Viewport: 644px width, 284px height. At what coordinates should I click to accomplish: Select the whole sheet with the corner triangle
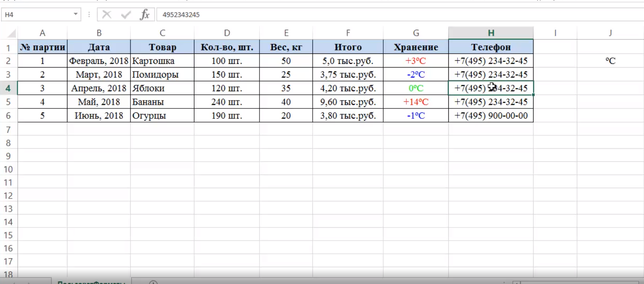[11, 33]
